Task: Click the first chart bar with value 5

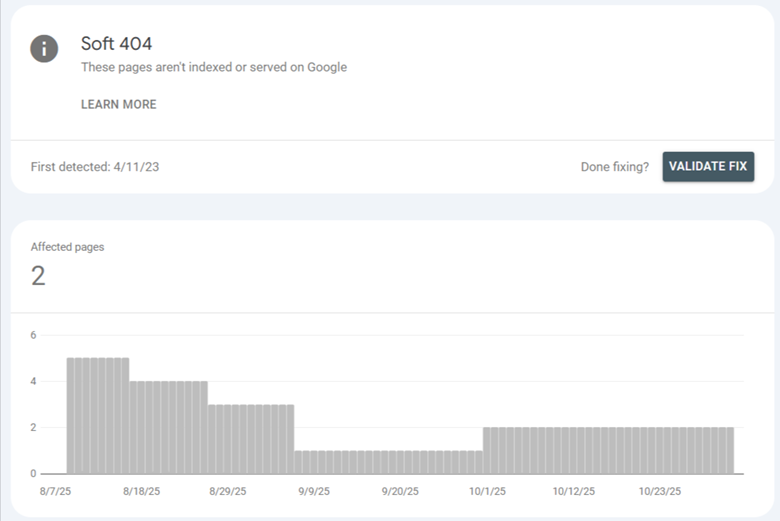Action: 72,415
